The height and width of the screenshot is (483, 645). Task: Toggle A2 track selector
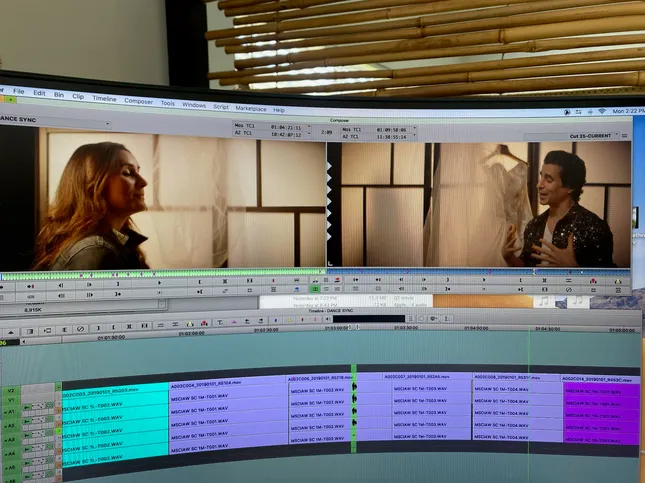pyautogui.click(x=9, y=425)
